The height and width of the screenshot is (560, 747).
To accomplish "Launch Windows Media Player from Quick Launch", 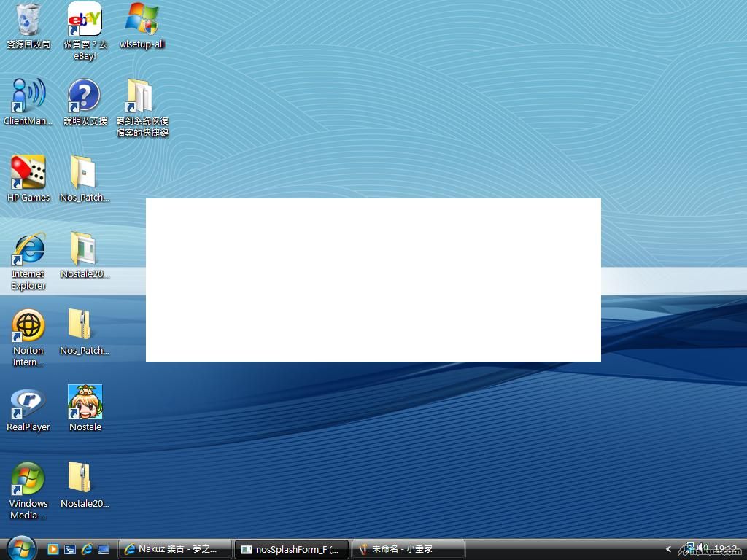I will pyautogui.click(x=53, y=549).
